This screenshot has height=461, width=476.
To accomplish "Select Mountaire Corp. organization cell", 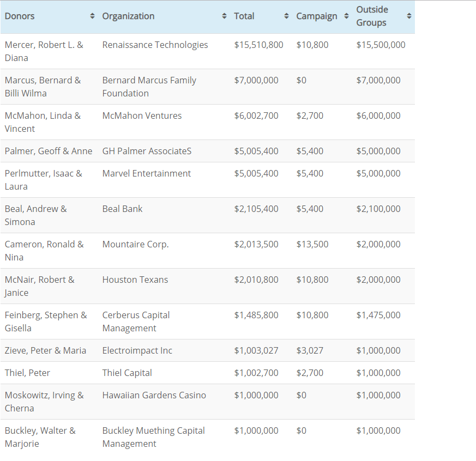I will [135, 245].
